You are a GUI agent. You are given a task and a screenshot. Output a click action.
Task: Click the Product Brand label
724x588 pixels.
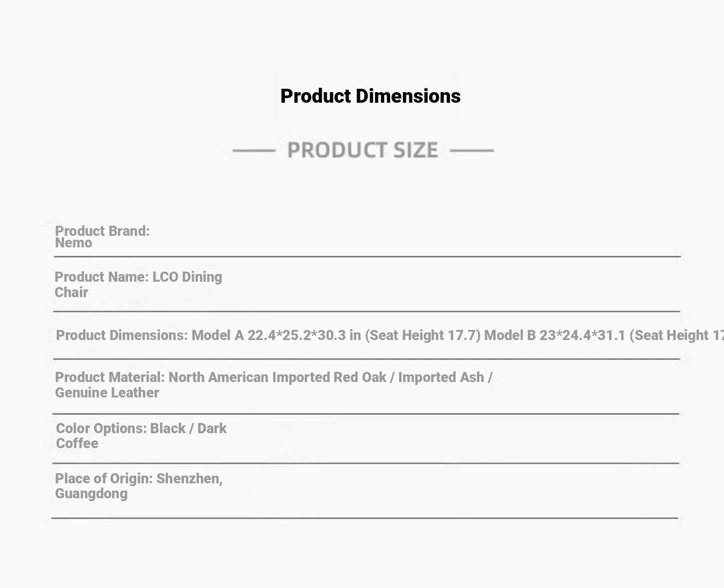point(102,231)
